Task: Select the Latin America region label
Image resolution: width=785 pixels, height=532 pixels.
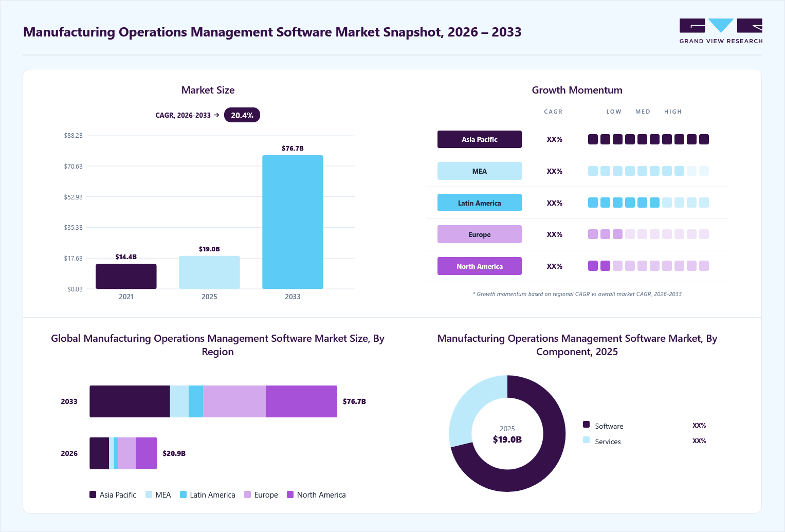Action: (x=480, y=203)
